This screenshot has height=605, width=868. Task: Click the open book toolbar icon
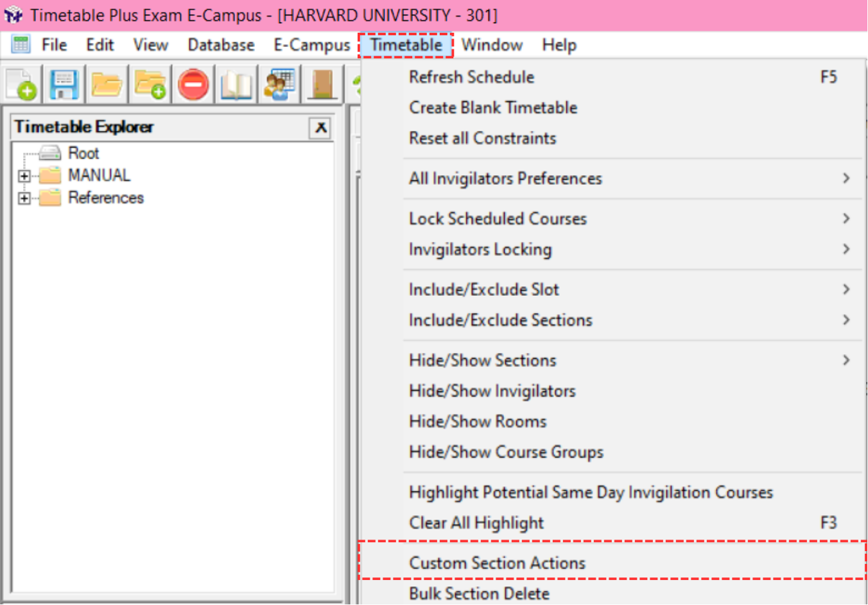(236, 84)
